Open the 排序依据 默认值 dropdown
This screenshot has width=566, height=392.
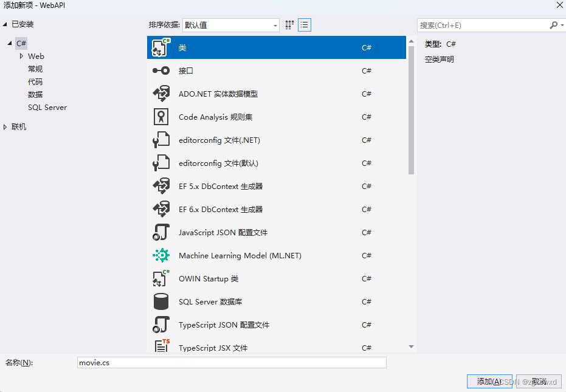231,26
